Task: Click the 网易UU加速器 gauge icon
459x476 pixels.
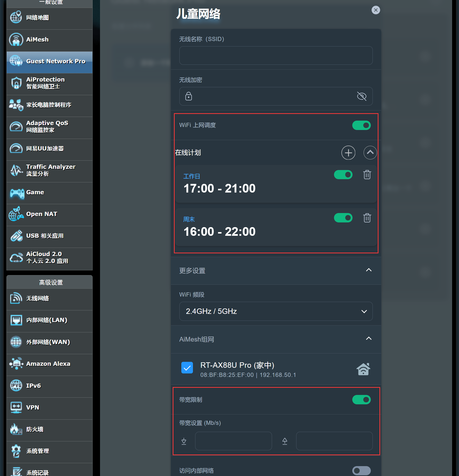Action: pos(16,149)
